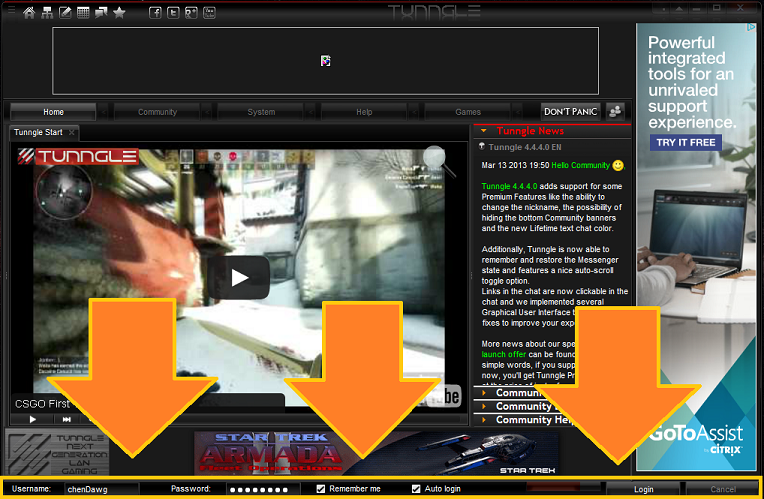Open the Hello Community link

click(x=580, y=165)
